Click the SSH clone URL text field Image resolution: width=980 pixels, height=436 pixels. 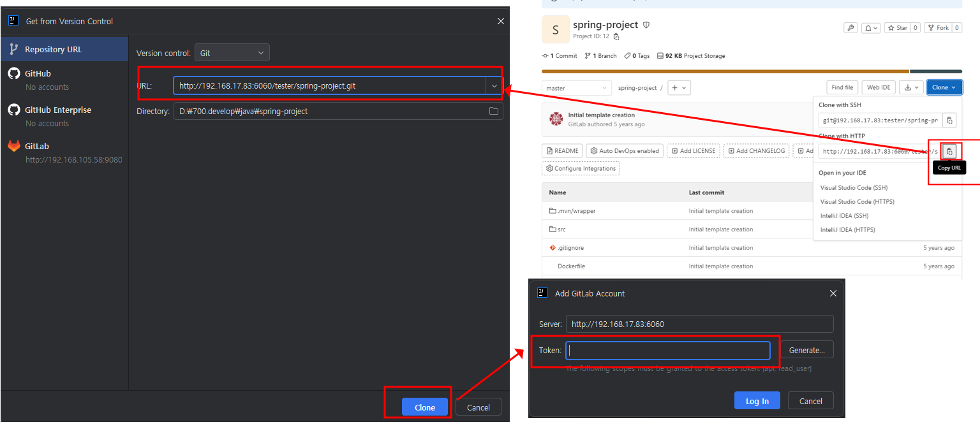(x=880, y=120)
